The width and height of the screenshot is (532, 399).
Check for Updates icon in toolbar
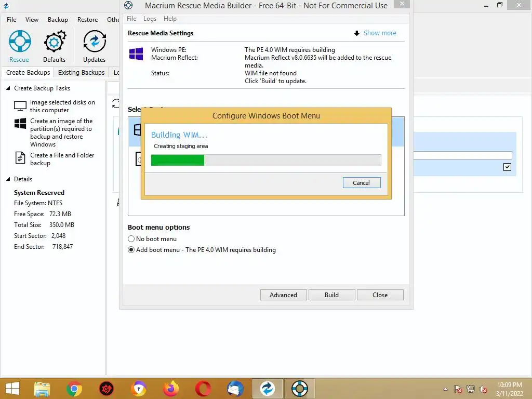[x=95, y=42]
